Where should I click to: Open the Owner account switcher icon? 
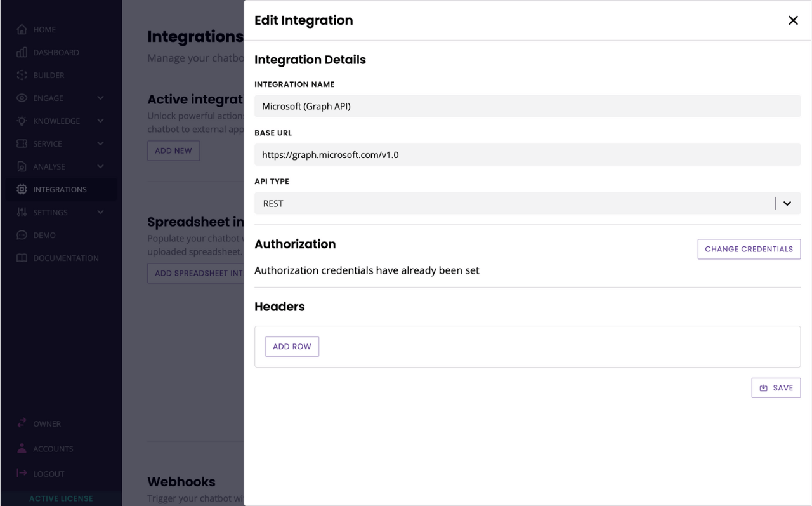point(22,423)
